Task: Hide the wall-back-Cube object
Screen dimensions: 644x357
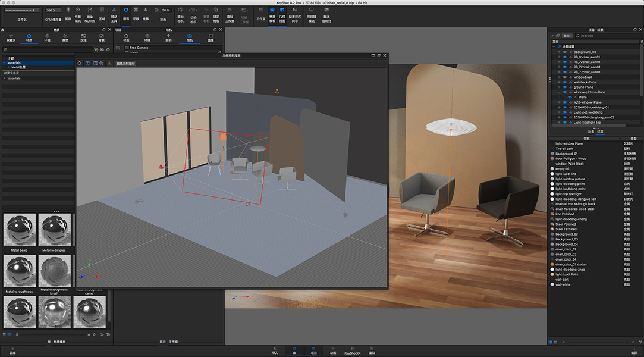Action: coord(564,82)
